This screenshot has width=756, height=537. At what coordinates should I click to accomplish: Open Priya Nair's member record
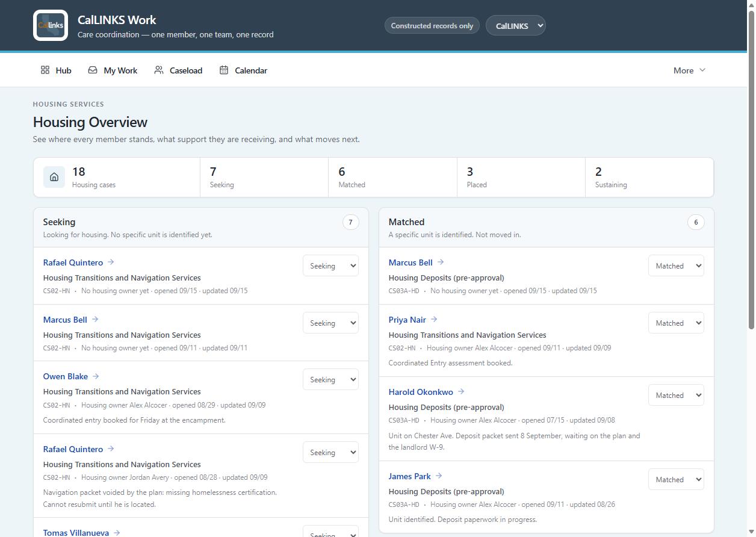(407, 320)
